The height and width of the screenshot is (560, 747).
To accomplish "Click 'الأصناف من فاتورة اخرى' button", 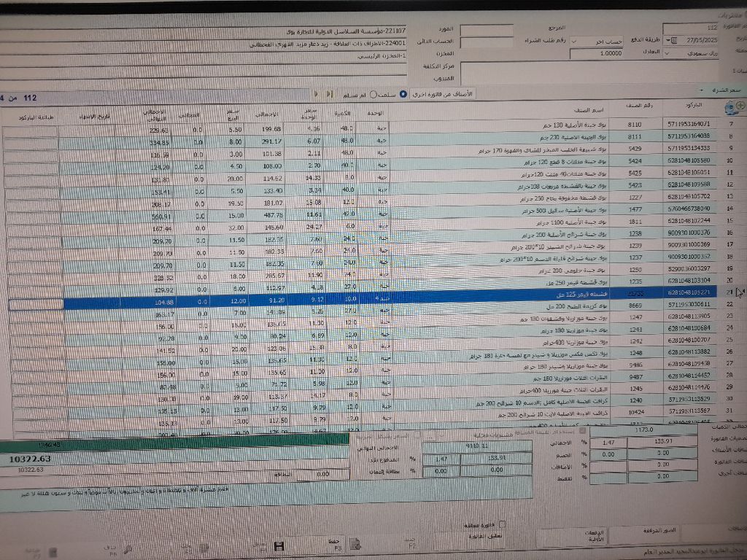I will click(444, 94).
